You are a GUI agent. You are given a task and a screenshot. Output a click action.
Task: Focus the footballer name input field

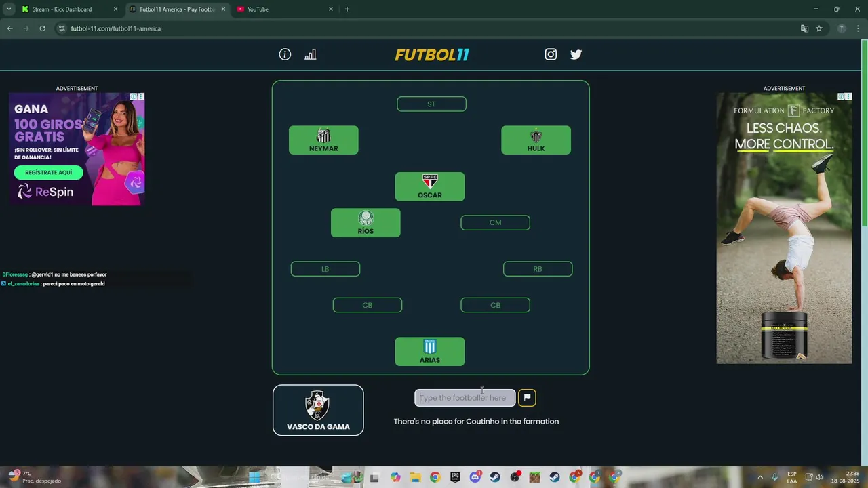(x=465, y=398)
